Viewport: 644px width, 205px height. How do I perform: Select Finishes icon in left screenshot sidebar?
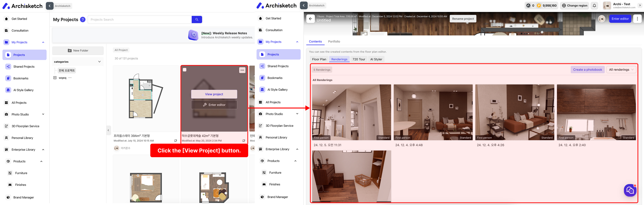coord(10,185)
